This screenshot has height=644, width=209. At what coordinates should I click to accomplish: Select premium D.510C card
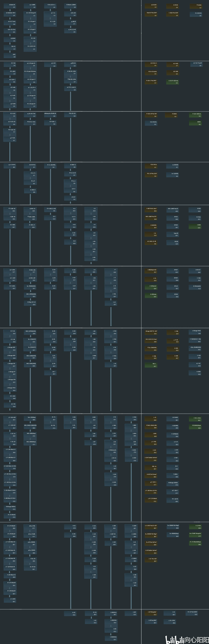coord(151,6)
